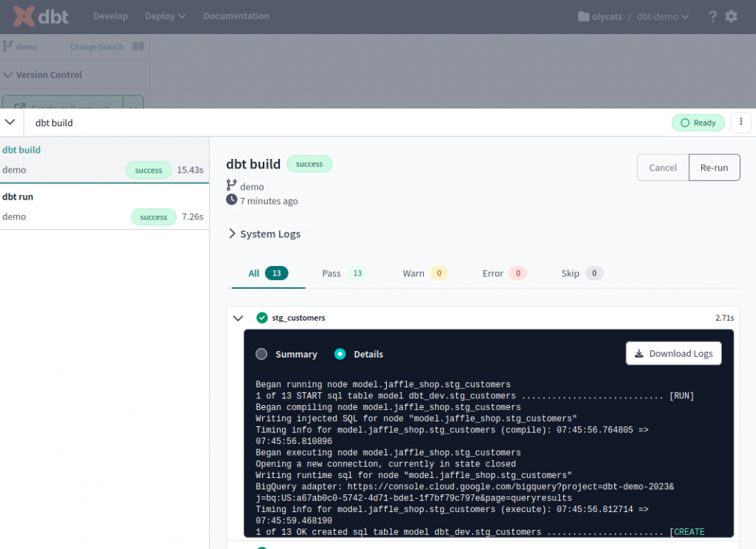Click the olycats account breadcrumb
756x549 pixels.
click(x=607, y=16)
